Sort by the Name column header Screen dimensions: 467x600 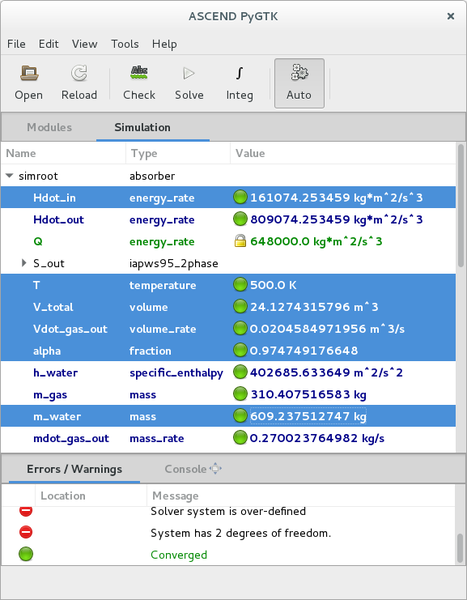click(64, 153)
